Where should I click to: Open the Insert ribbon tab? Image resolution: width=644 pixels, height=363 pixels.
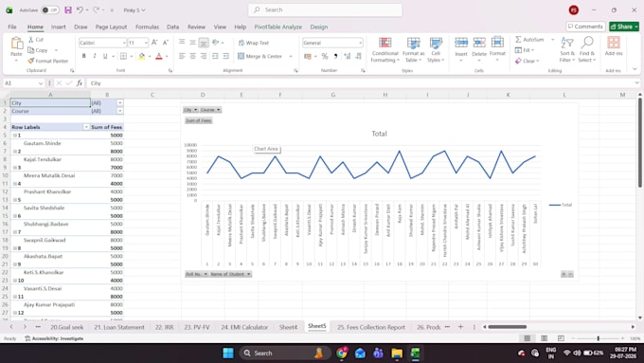[x=59, y=27]
